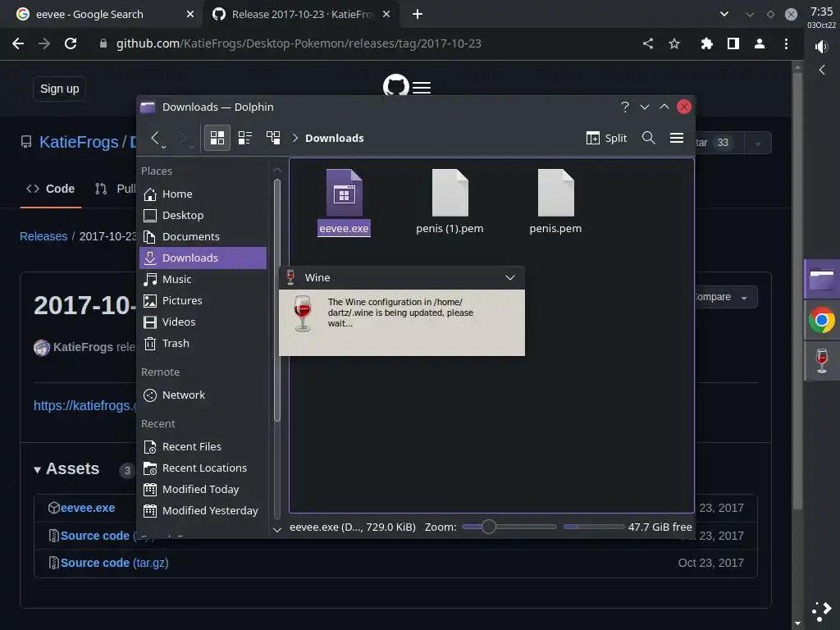Reload the GitHub page

pyautogui.click(x=71, y=44)
